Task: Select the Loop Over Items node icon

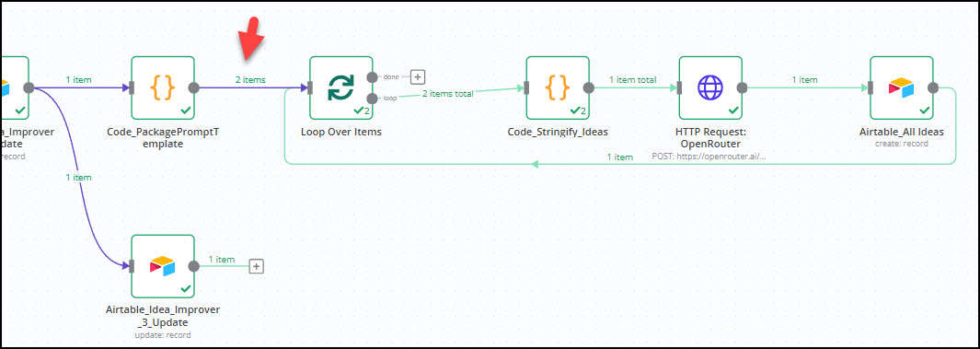Action: click(x=341, y=87)
